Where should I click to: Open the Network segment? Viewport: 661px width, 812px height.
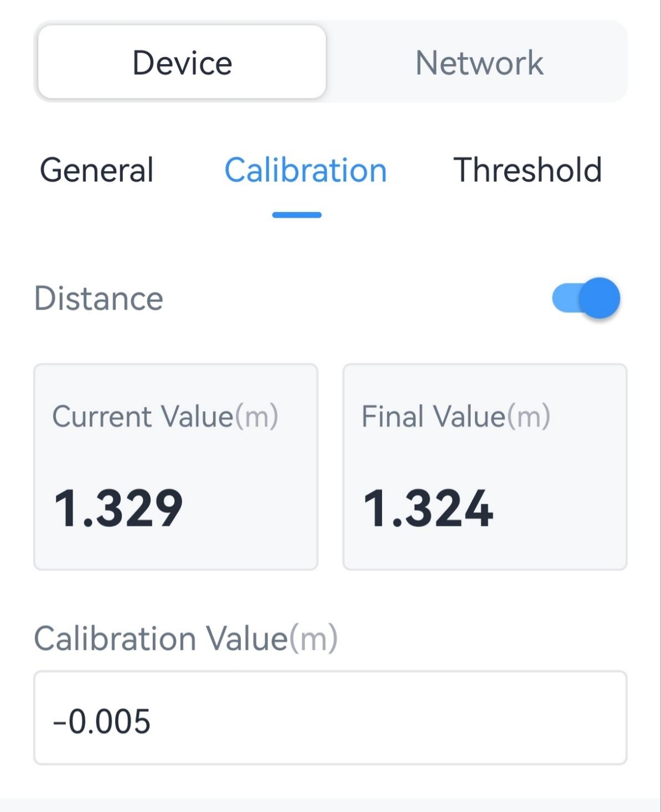click(x=479, y=62)
